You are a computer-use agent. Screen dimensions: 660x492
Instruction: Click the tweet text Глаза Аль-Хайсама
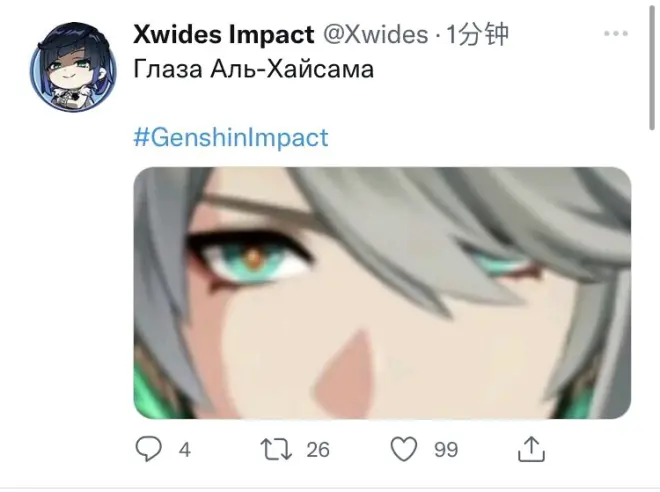pos(253,69)
